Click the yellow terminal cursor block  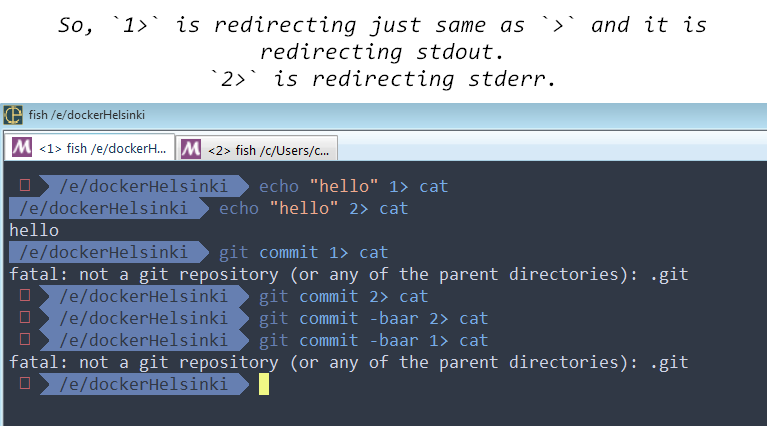pos(264,384)
